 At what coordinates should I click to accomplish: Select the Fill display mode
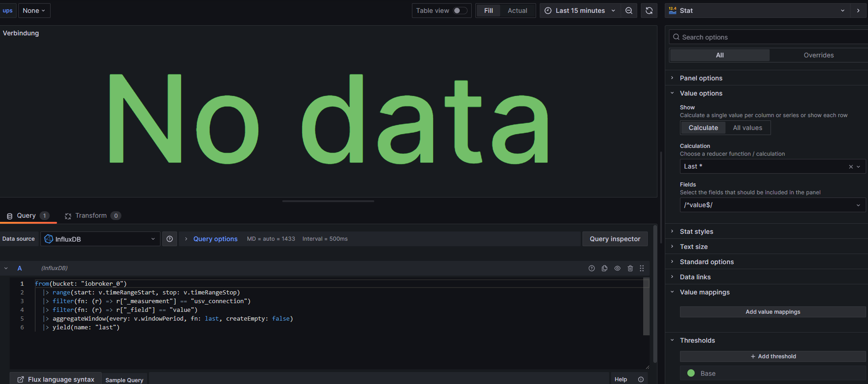(488, 11)
